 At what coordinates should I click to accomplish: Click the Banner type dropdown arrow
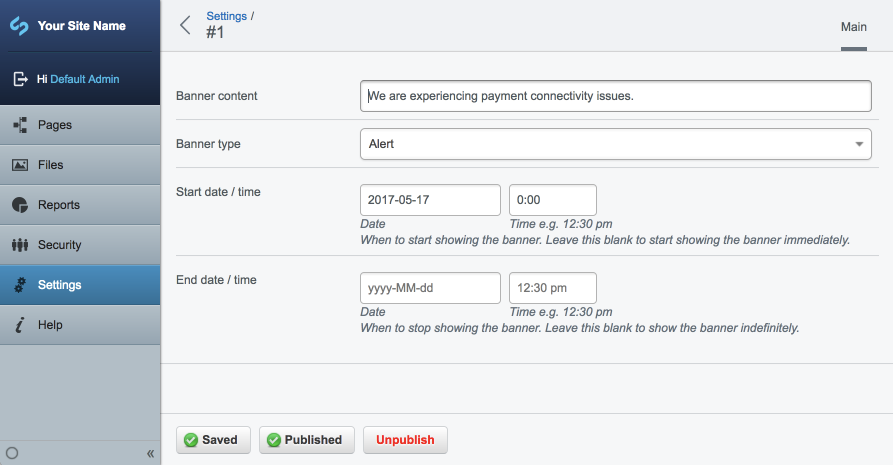(859, 144)
